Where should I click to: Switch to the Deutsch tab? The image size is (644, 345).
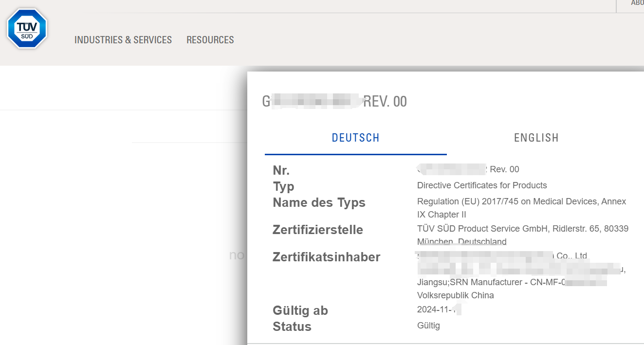pos(355,138)
